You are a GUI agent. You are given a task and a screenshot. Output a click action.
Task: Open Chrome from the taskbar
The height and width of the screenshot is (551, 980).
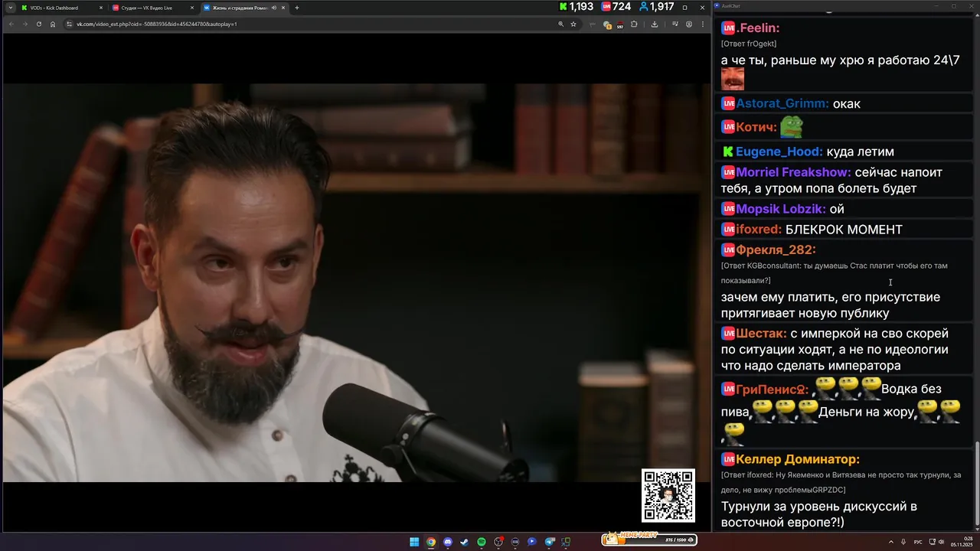click(x=431, y=542)
